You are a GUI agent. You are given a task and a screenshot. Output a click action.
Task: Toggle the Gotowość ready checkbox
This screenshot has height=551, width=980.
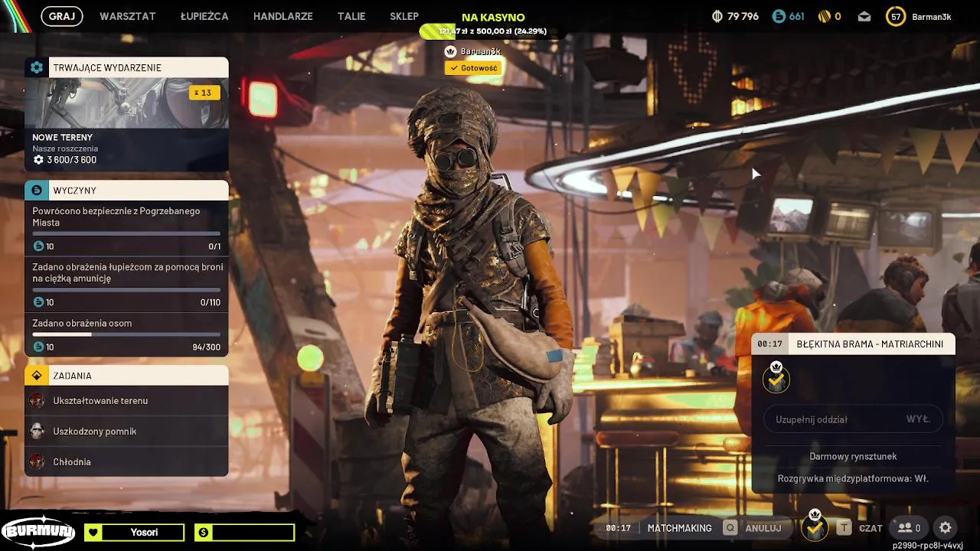473,68
